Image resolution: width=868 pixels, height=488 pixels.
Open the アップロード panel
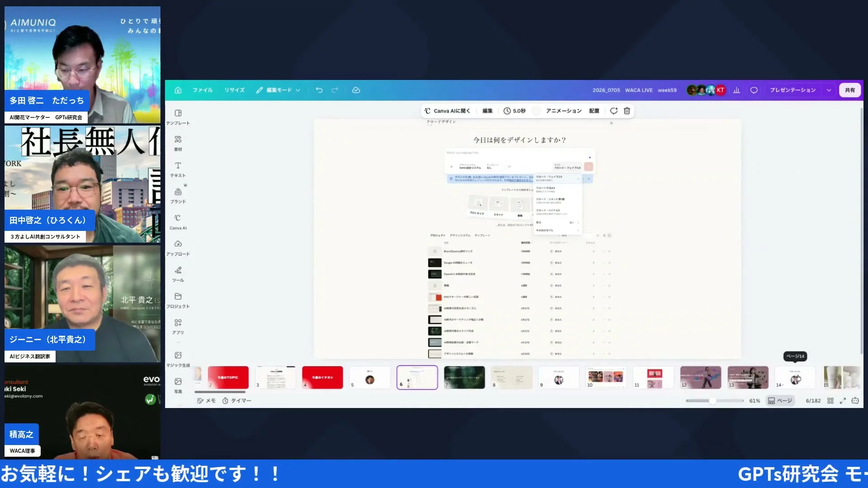point(178,248)
